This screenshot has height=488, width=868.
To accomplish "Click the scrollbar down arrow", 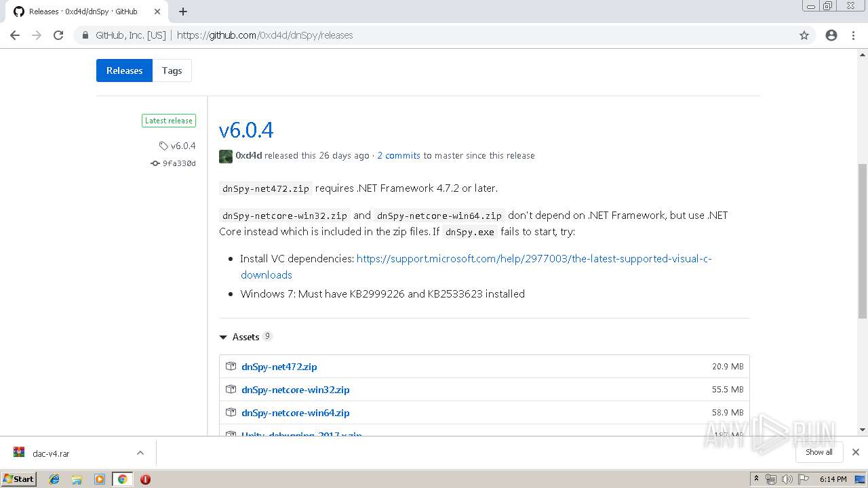I will click(x=863, y=430).
